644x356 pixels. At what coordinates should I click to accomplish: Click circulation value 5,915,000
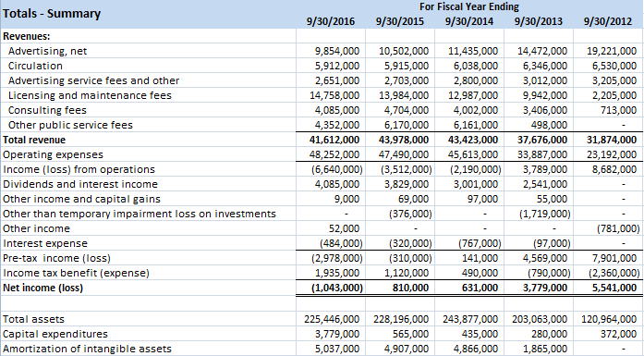pos(407,66)
